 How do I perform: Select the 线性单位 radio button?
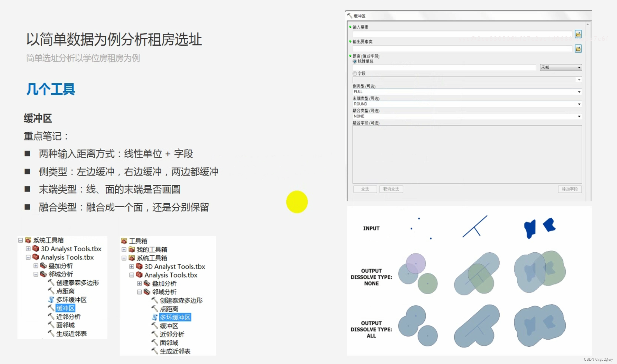(x=355, y=61)
